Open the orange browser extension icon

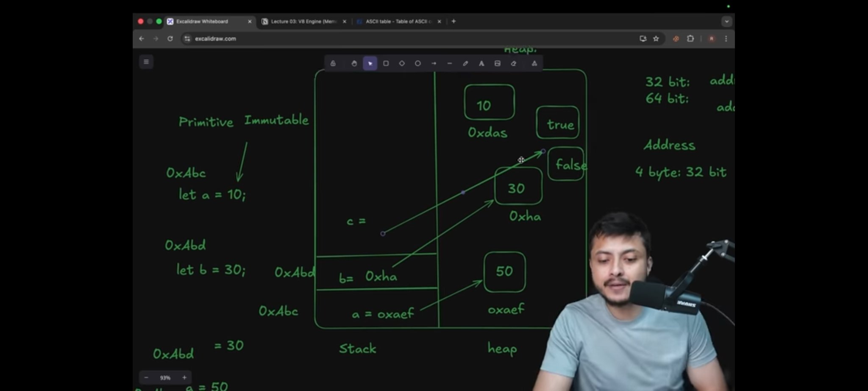pyautogui.click(x=676, y=39)
